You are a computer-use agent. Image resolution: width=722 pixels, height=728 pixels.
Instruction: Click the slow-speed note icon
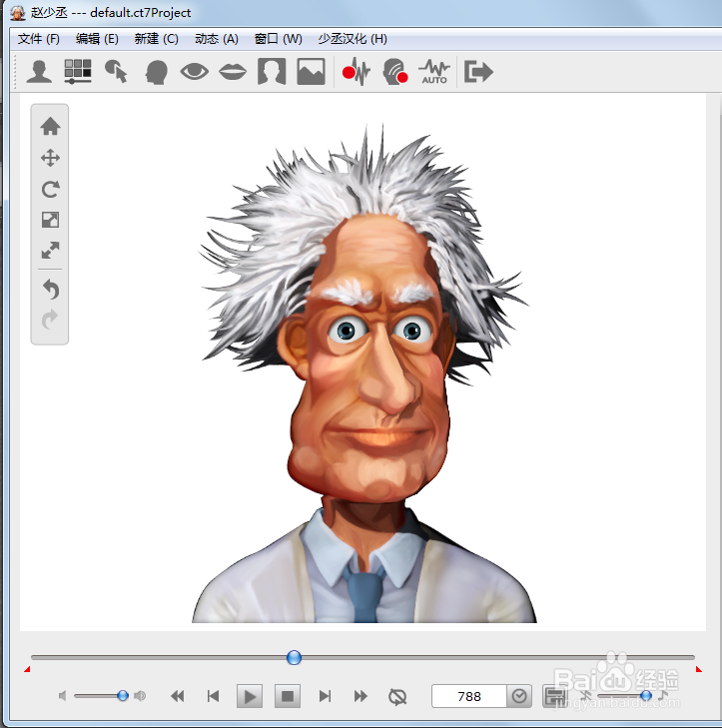[x=586, y=695]
